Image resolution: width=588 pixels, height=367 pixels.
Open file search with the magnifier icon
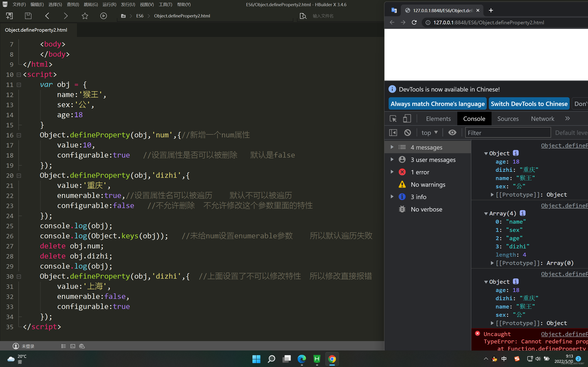click(303, 16)
